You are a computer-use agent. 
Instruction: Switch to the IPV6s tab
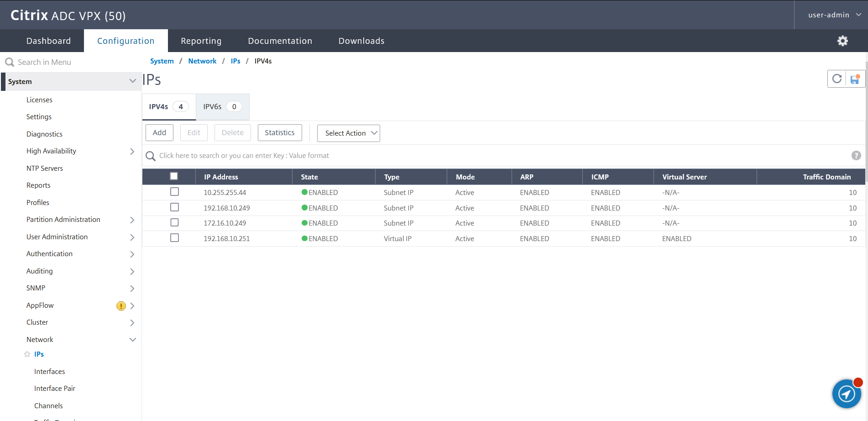[222, 106]
